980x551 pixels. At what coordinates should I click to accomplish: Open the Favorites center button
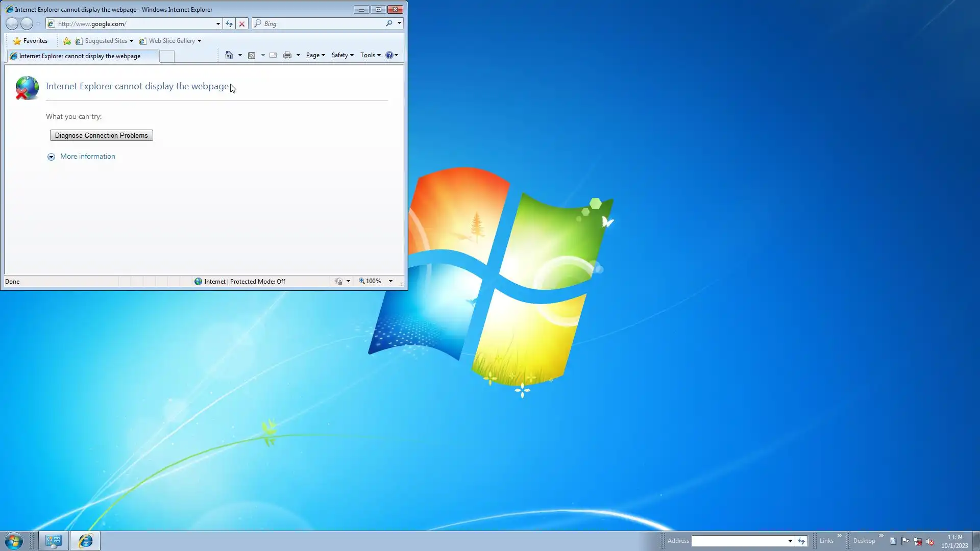click(x=30, y=41)
